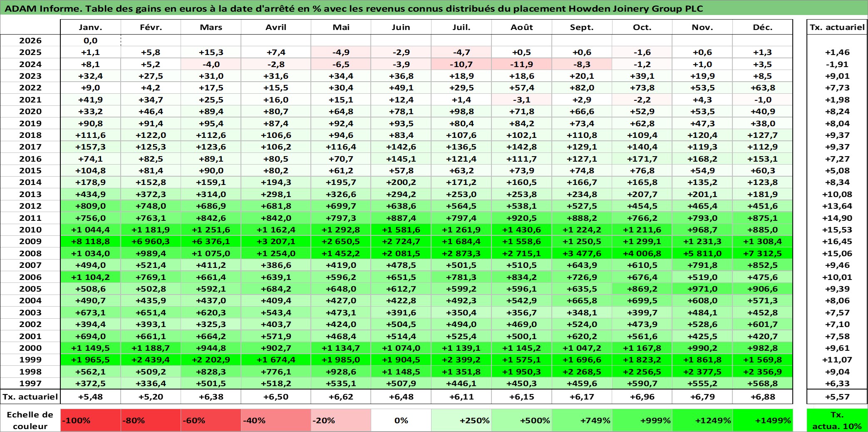868x432 pixels.
Task: Click the 0,0 value for January 2026
Action: 90,40
